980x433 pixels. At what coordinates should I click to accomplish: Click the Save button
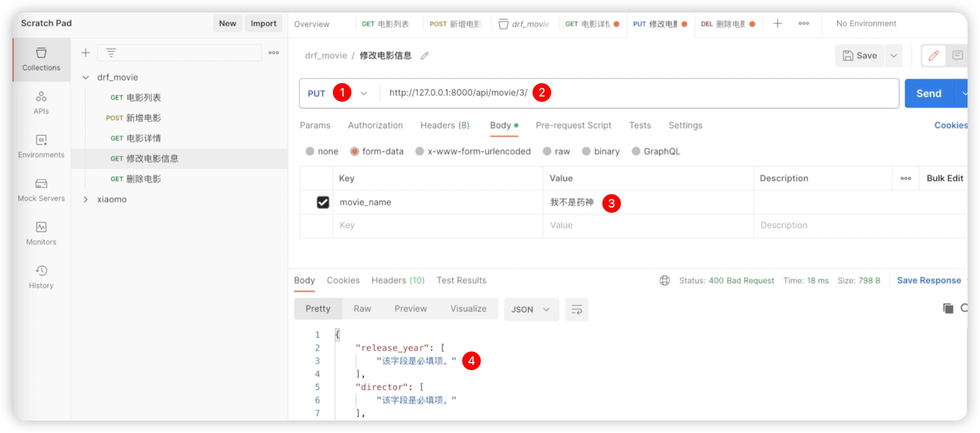tap(859, 56)
